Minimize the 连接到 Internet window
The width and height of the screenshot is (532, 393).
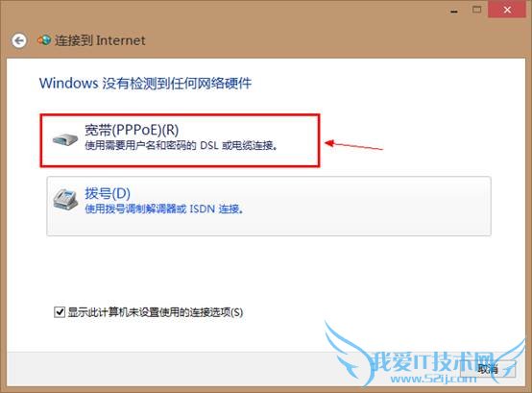click(x=453, y=11)
